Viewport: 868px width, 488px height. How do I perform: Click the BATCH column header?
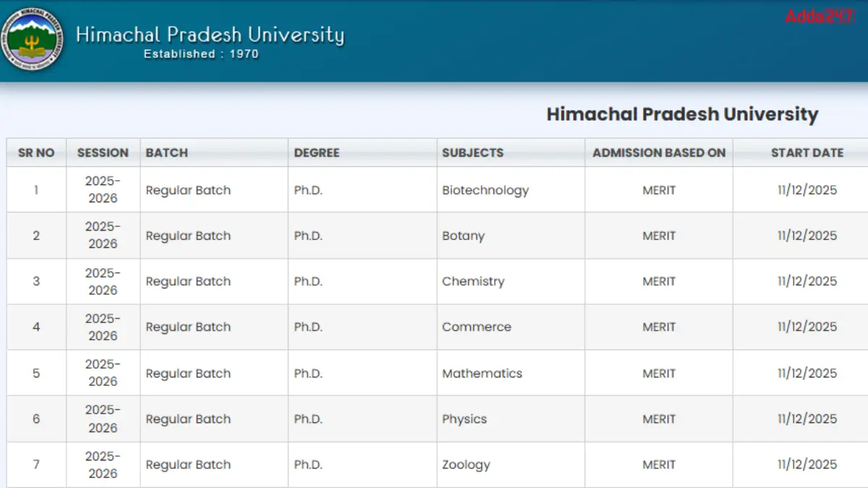(x=166, y=153)
